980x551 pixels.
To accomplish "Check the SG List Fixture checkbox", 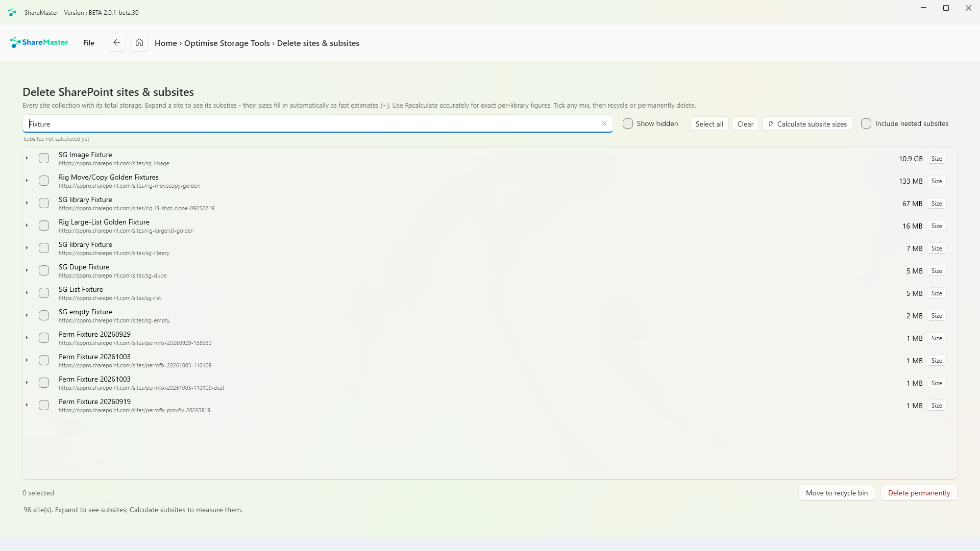I will 44,293.
